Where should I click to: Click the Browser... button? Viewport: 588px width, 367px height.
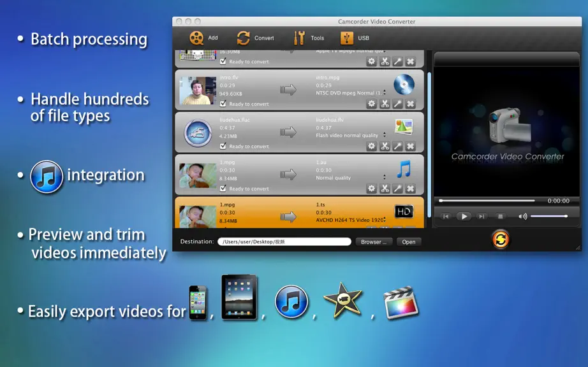coord(374,242)
